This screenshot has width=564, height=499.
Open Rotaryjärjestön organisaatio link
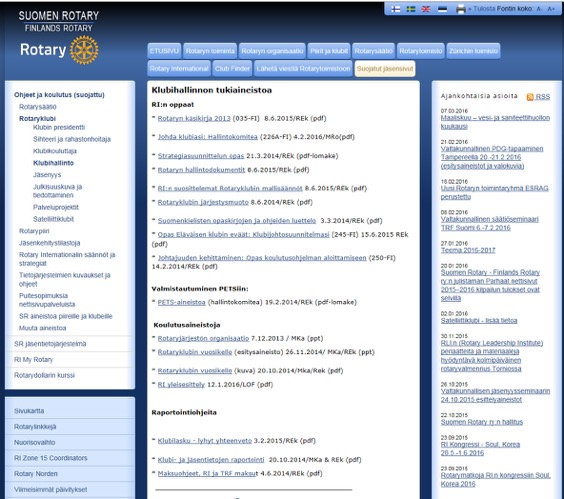[x=203, y=339]
